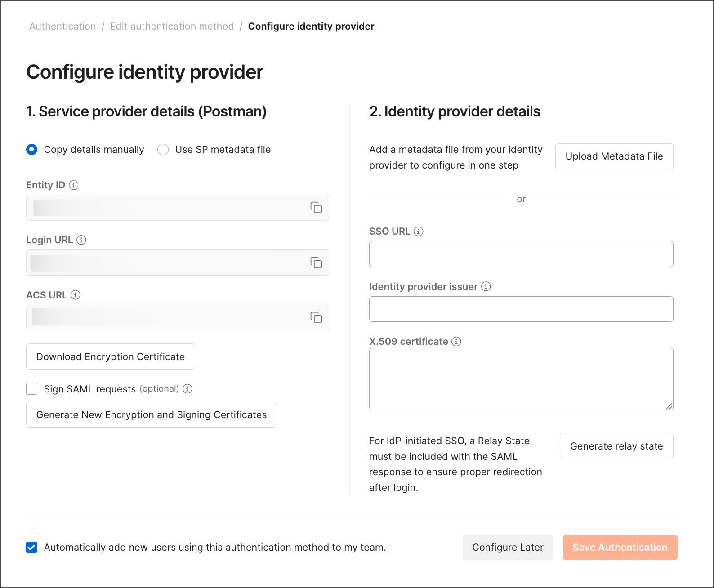This screenshot has width=714, height=588.
Task: Click inside the SSO URL field
Action: coord(521,254)
